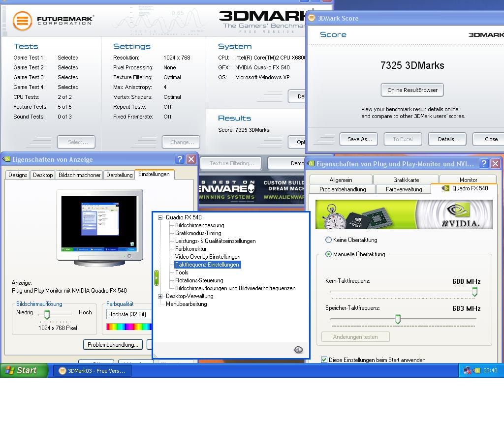Screen dimensions: 504x423
Task: Switch to the Desktop tab
Action: pyautogui.click(x=43, y=175)
